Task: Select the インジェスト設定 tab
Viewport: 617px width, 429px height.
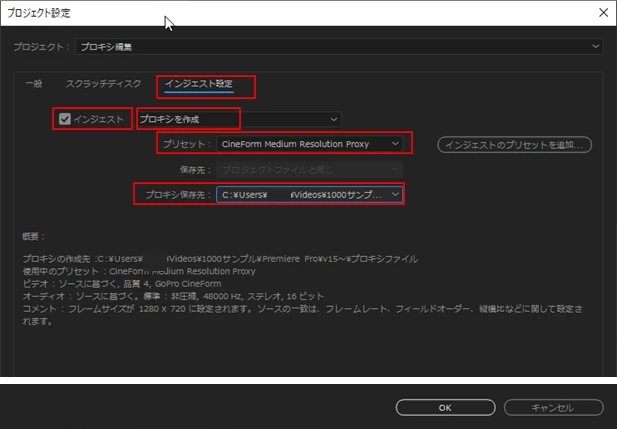Action: 199,83
